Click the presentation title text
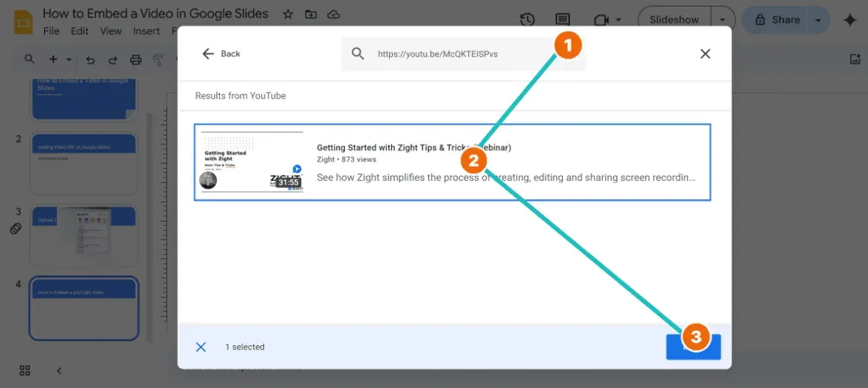 156,14
